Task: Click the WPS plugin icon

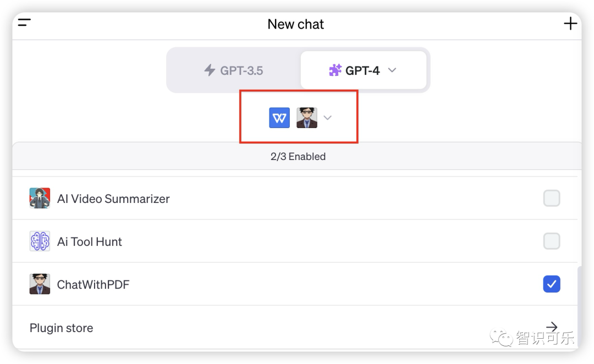Action: point(279,118)
